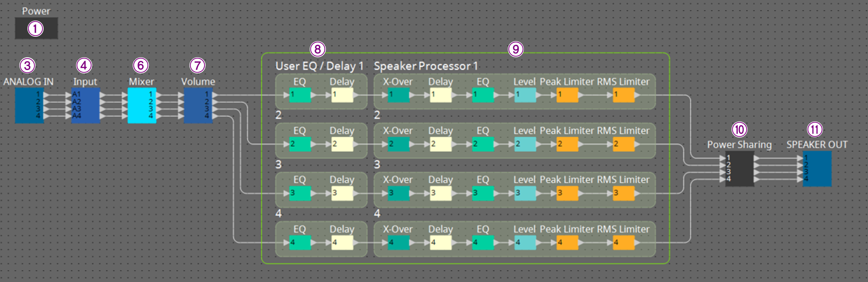
Task: Click the 'SPEAKER OUT' label text
Action: [817, 145]
